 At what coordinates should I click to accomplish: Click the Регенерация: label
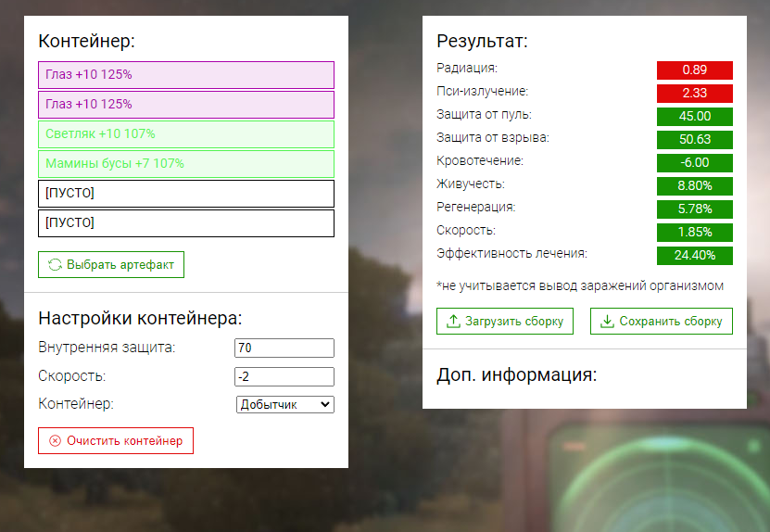(x=476, y=208)
